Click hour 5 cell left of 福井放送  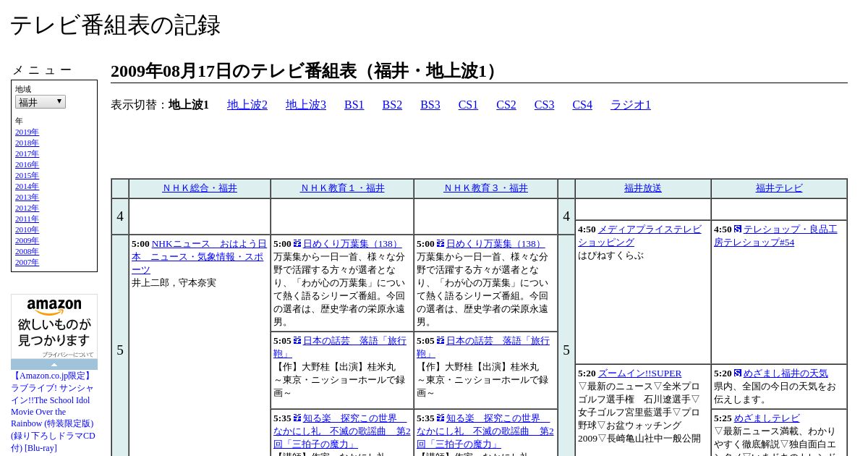(x=566, y=350)
